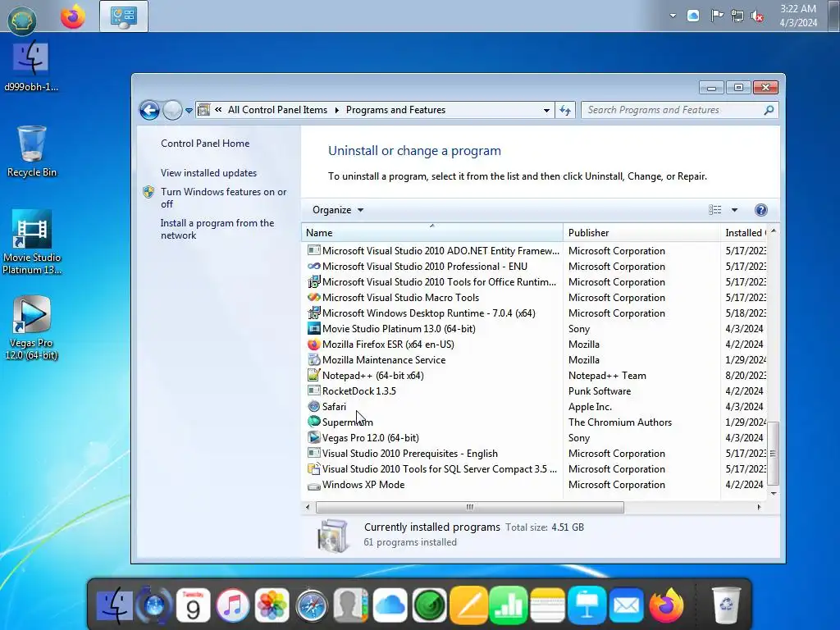Expand the address bar history dropdown

click(546, 111)
